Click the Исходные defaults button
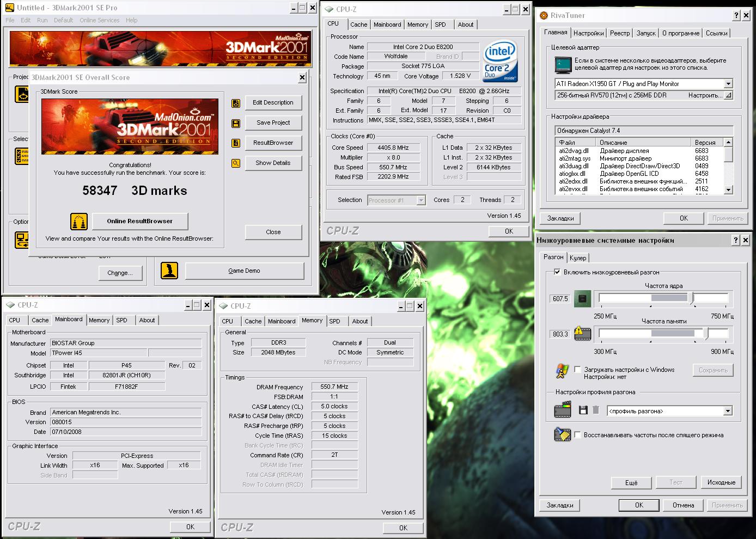756x539 pixels. click(x=721, y=482)
